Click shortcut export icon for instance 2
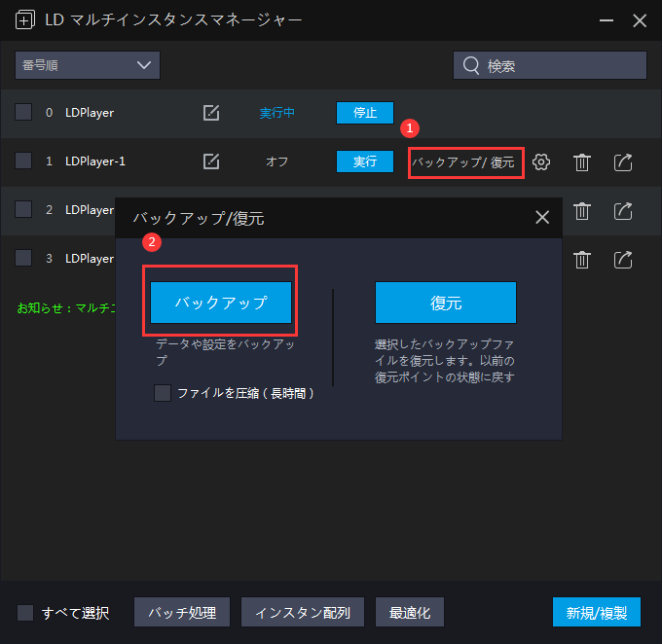 pyautogui.click(x=623, y=211)
